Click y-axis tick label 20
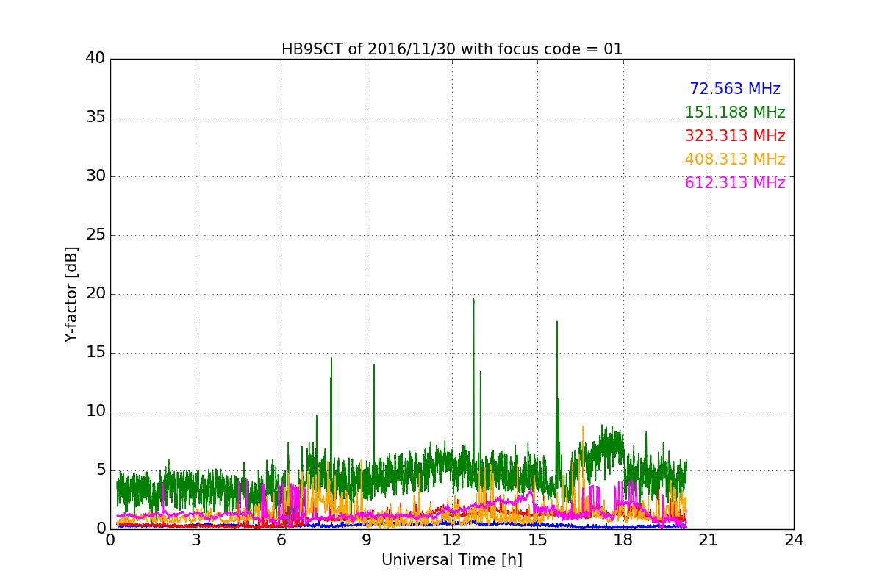 (95, 294)
